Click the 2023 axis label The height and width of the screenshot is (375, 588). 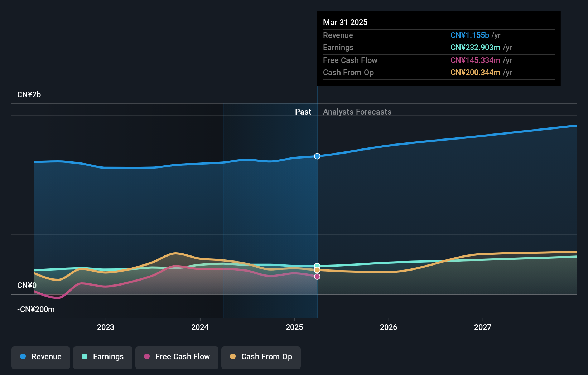point(106,327)
